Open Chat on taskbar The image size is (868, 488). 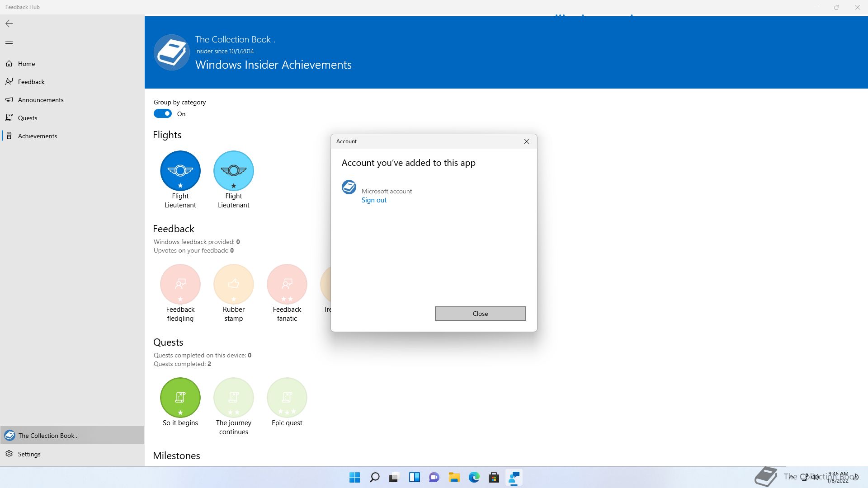434,477
